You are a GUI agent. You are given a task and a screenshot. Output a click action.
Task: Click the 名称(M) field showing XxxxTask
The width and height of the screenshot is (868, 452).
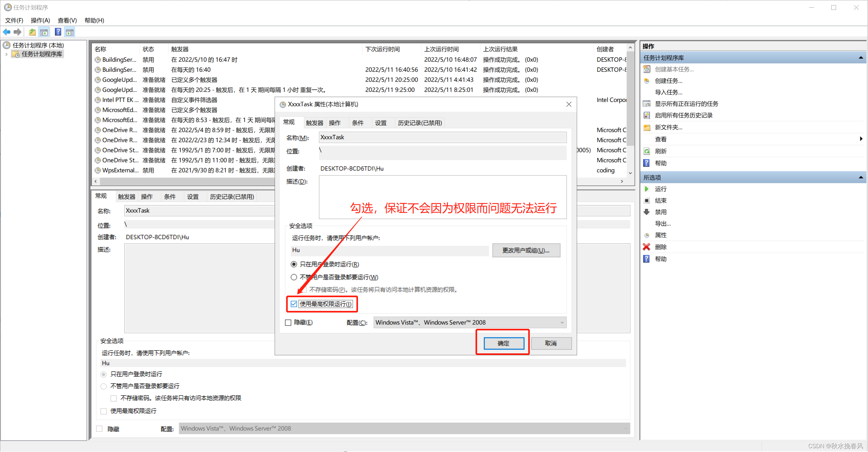(443, 137)
